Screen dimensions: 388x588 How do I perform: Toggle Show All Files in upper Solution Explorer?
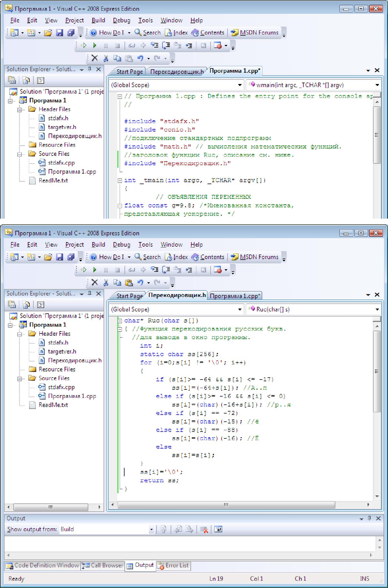tap(26, 80)
